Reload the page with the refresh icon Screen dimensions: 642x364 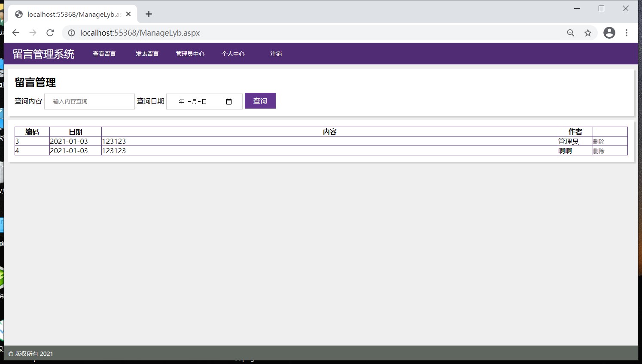(50, 33)
